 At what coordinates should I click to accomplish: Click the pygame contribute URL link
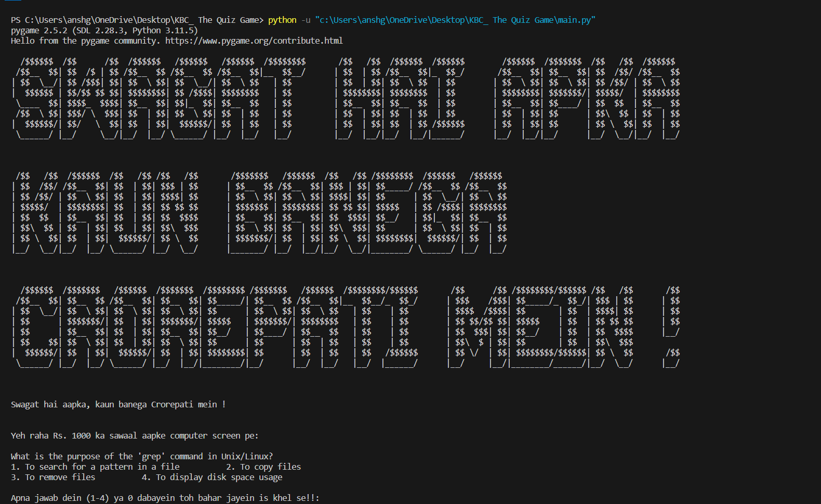pyautogui.click(x=254, y=41)
